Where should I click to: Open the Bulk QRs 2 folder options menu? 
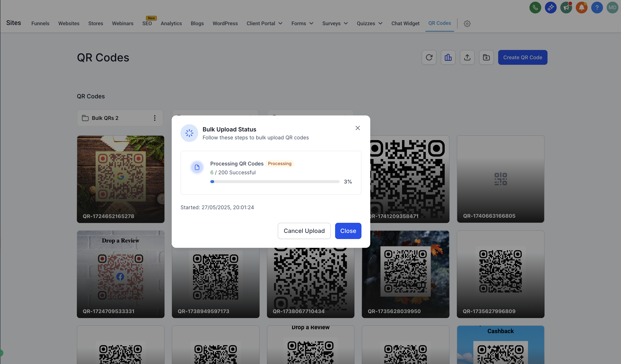tap(155, 118)
